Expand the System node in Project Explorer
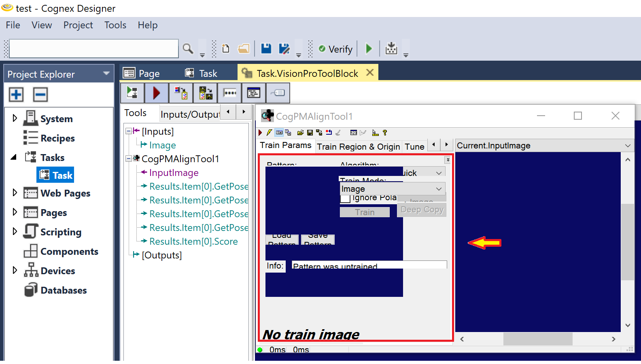 (15, 118)
